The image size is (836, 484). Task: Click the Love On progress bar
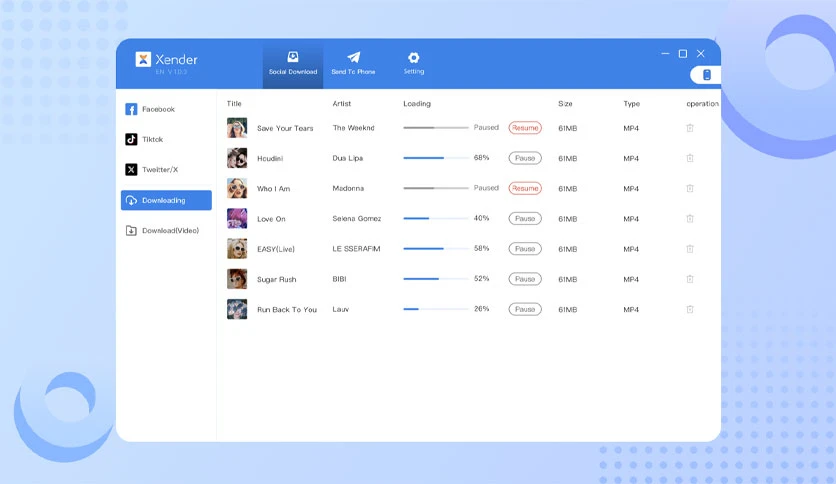[436, 218]
